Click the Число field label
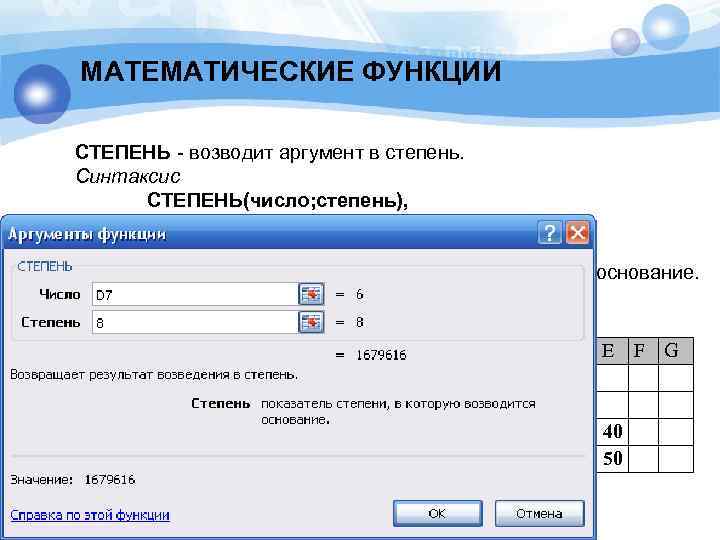 pyautogui.click(x=60, y=294)
